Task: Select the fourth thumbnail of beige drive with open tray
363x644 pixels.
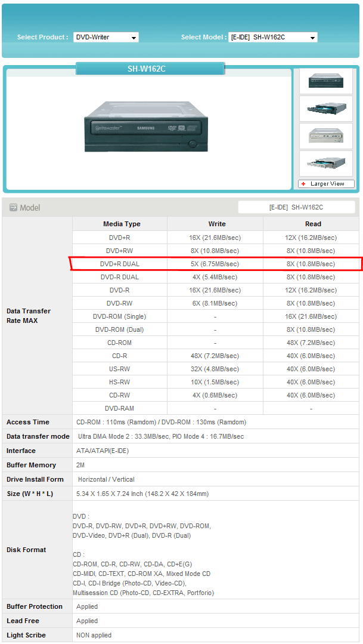Action: point(326,164)
